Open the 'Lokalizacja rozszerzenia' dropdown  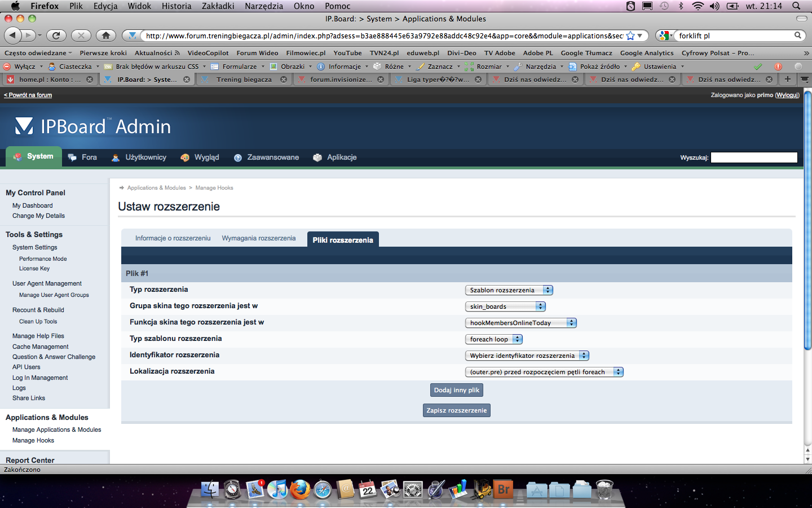tap(544, 372)
